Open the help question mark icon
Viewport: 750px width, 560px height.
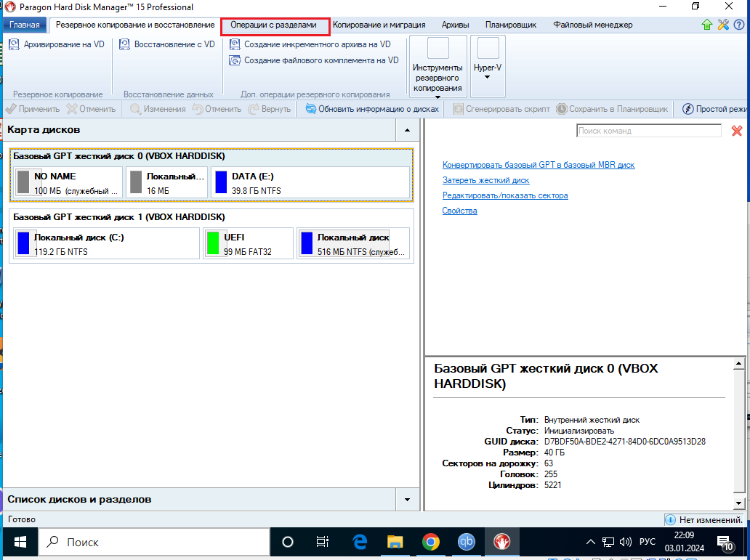739,25
